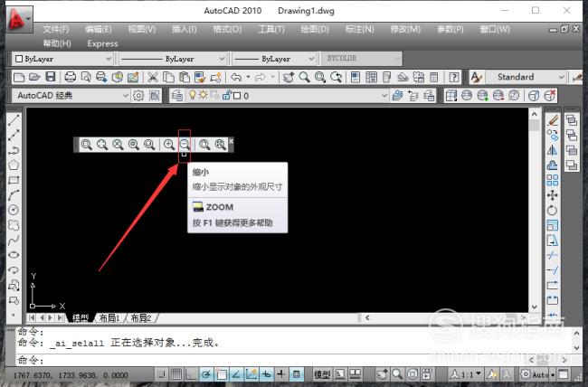Open the Workspace Settings gear beside AutoCAD 经典
The height and width of the screenshot is (387, 588).
138,96
